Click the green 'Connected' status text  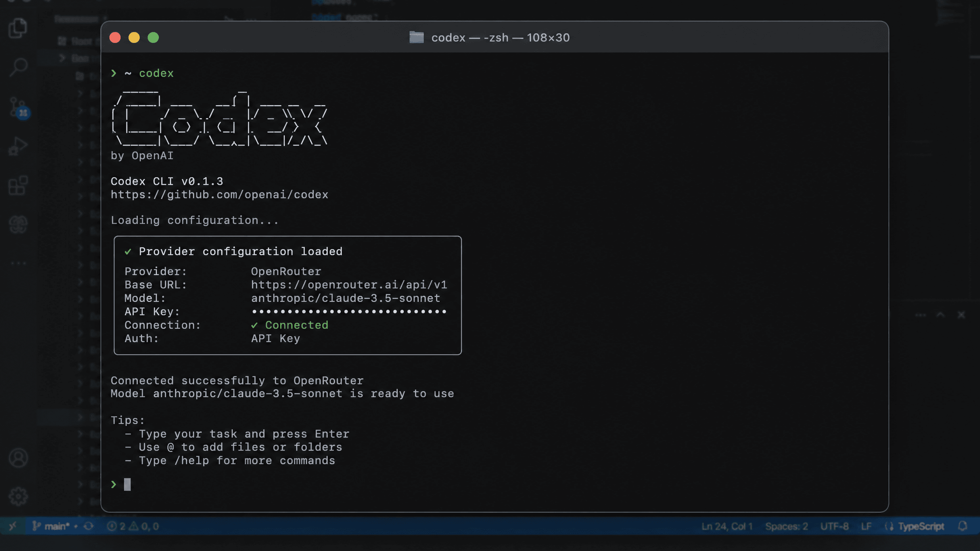point(297,325)
